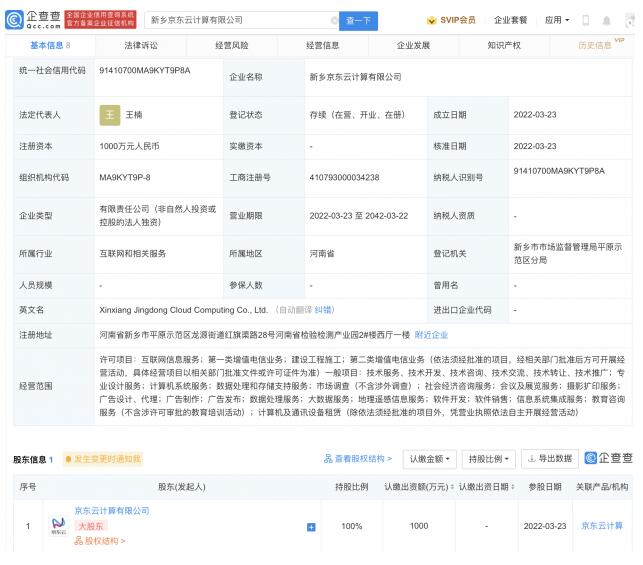Open the 认缴金额 dropdown filter
The image size is (643, 565).
429,458
